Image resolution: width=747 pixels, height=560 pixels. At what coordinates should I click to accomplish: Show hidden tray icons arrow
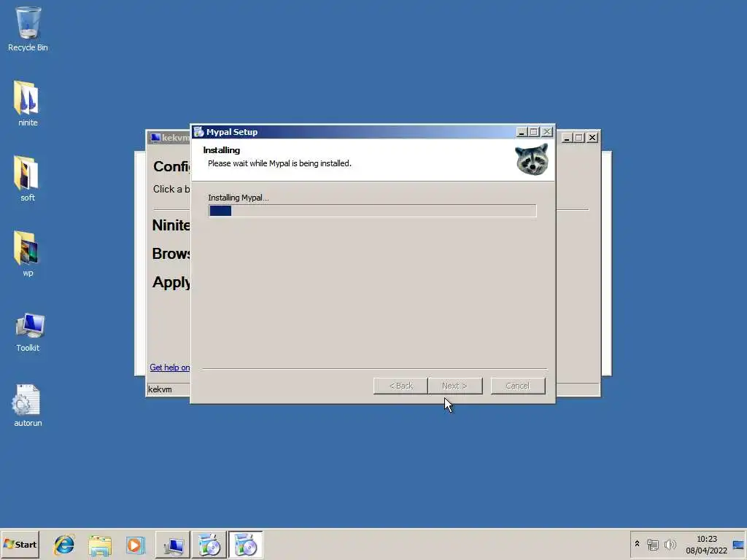click(x=637, y=543)
